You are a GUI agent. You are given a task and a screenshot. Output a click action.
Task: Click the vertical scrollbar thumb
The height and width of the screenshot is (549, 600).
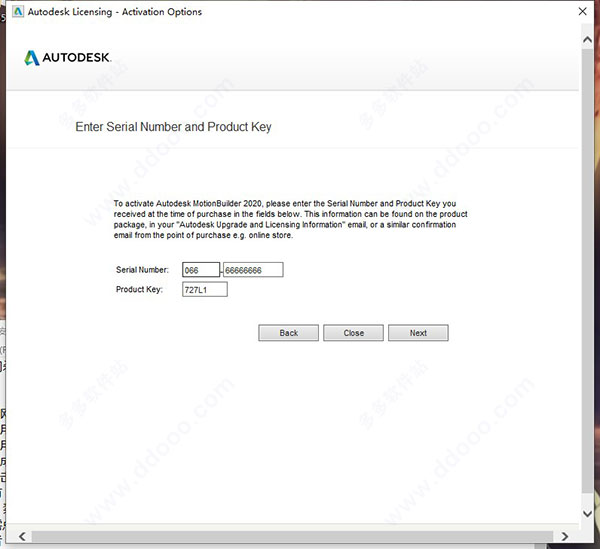[x=587, y=271]
